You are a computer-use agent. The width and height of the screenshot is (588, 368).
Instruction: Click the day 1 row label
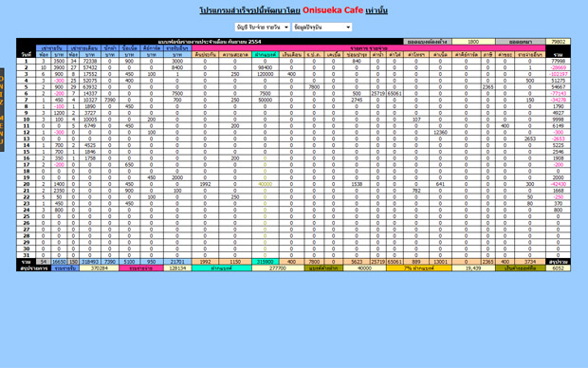coord(26,61)
